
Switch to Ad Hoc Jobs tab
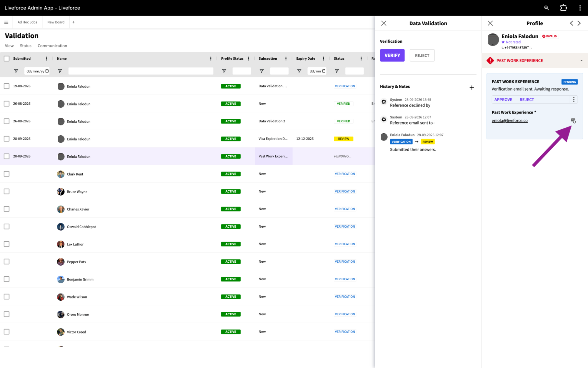coord(27,22)
